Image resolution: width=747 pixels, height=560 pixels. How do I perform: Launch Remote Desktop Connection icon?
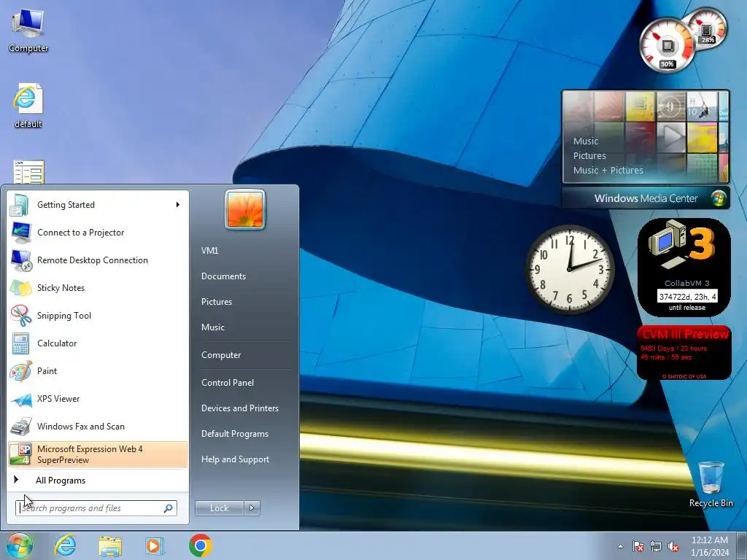(x=20, y=260)
